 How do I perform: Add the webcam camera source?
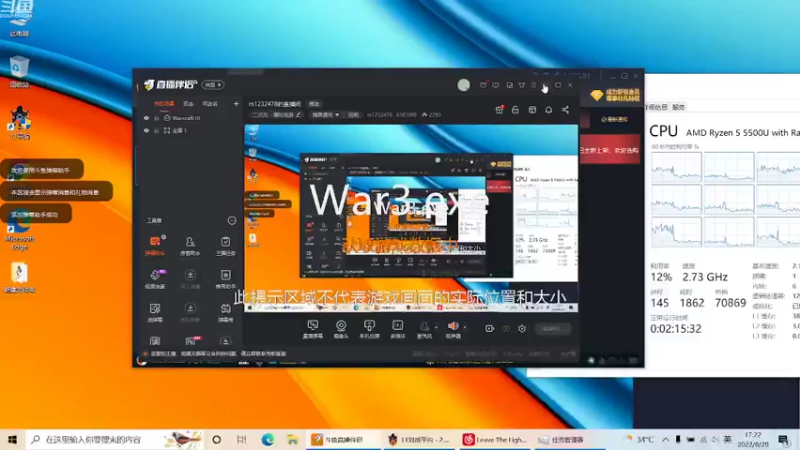click(x=341, y=329)
